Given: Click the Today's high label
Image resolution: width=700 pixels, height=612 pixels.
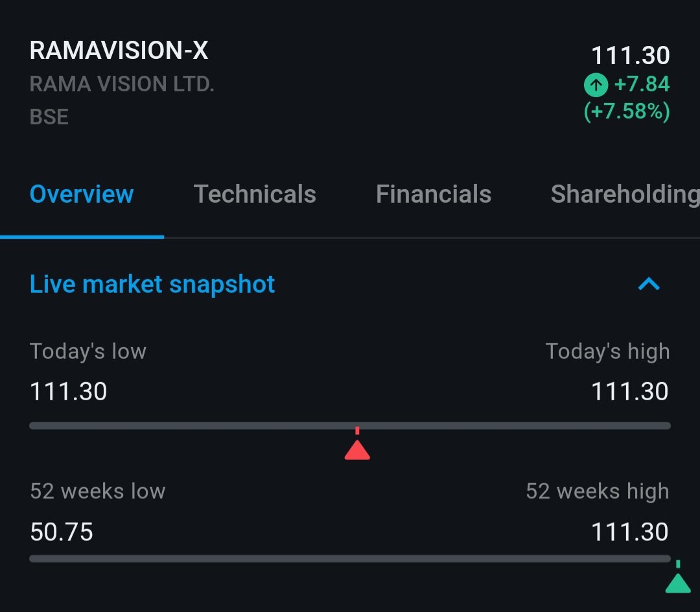Looking at the screenshot, I should (607, 352).
